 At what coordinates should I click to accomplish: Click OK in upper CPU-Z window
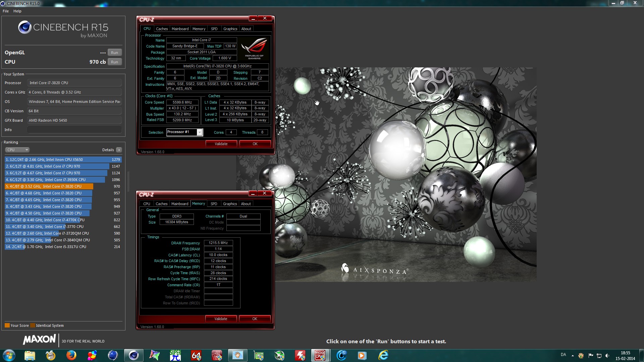tap(255, 144)
